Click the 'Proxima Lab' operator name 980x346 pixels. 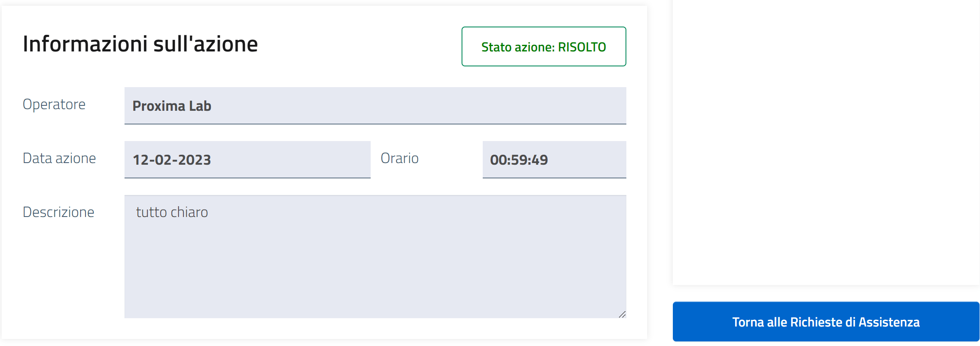(x=172, y=106)
